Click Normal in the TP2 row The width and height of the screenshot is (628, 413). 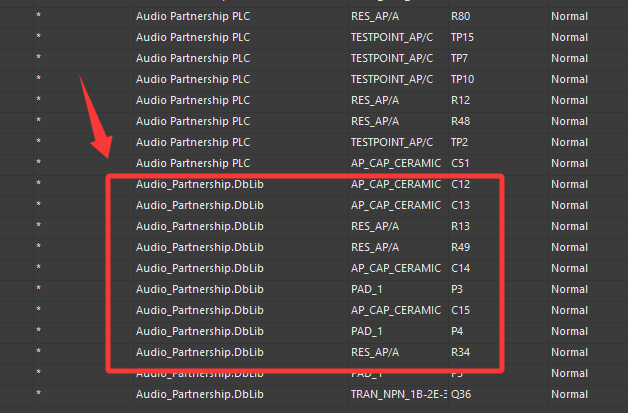pos(569,142)
